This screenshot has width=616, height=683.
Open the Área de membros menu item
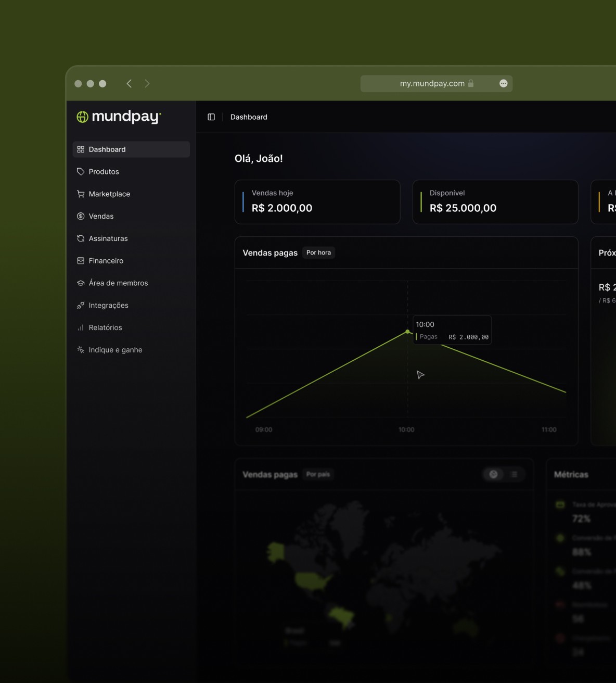point(131,283)
